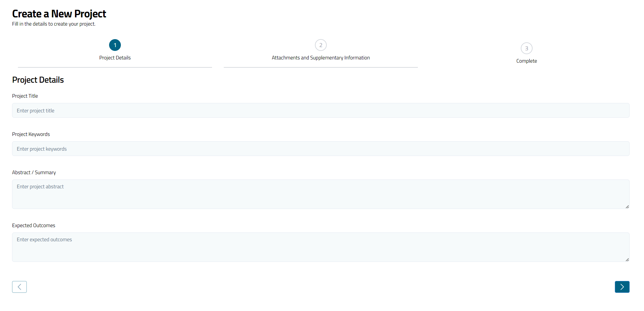The width and height of the screenshot is (644, 311).
Task: Click the 'Project Details' section heading
Action: coord(38,80)
